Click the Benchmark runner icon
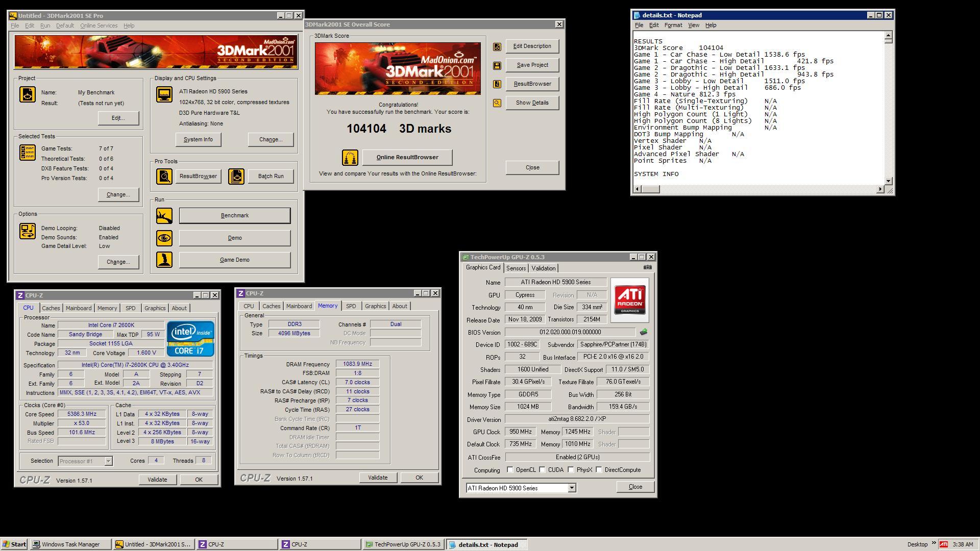The height and width of the screenshot is (551, 980). click(164, 216)
